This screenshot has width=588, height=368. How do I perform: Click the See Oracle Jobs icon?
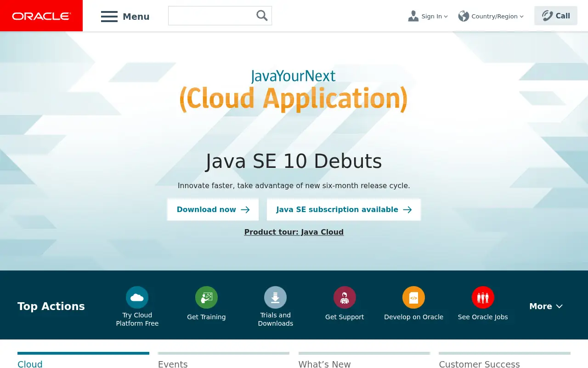click(483, 297)
